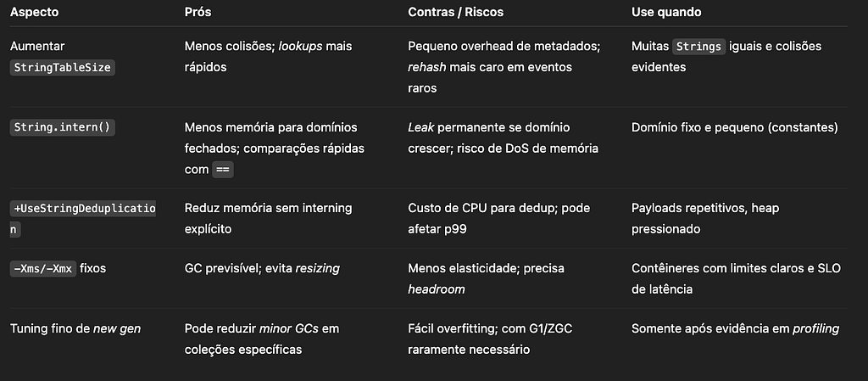Click the 'Tuning fino de new gen' cell
Viewport: 868px width, 381px height.
(75, 329)
